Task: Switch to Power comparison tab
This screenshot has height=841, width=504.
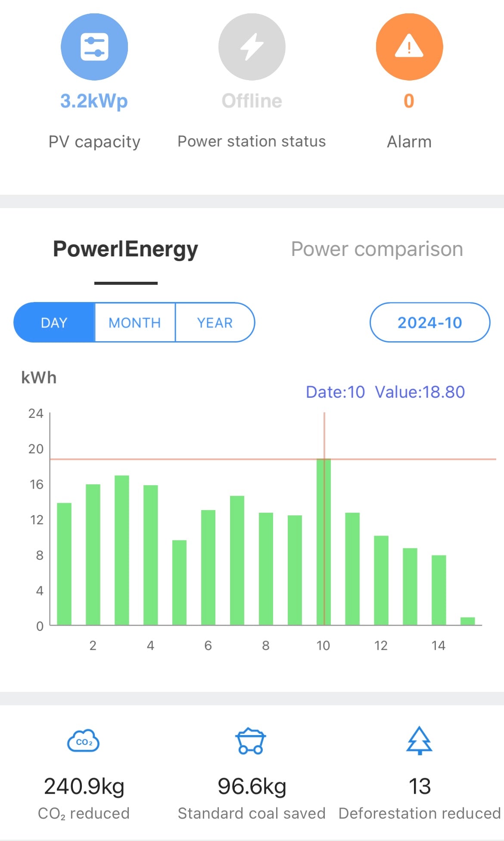Action: (x=377, y=249)
